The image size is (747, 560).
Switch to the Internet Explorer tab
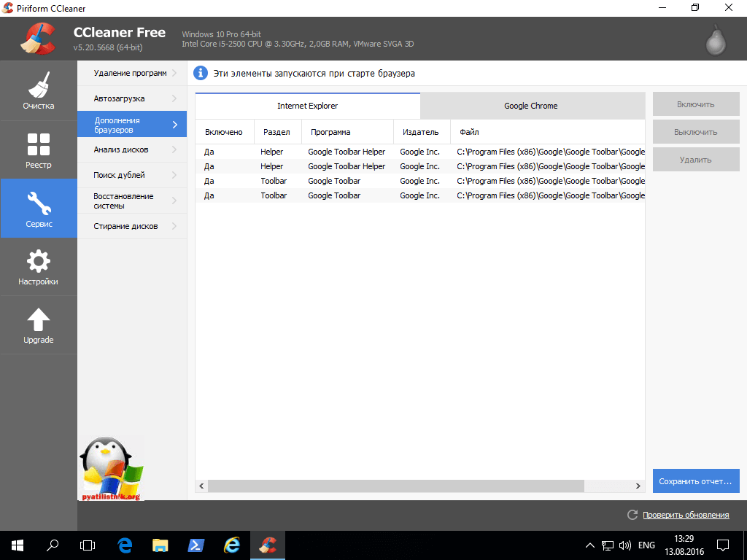point(307,106)
